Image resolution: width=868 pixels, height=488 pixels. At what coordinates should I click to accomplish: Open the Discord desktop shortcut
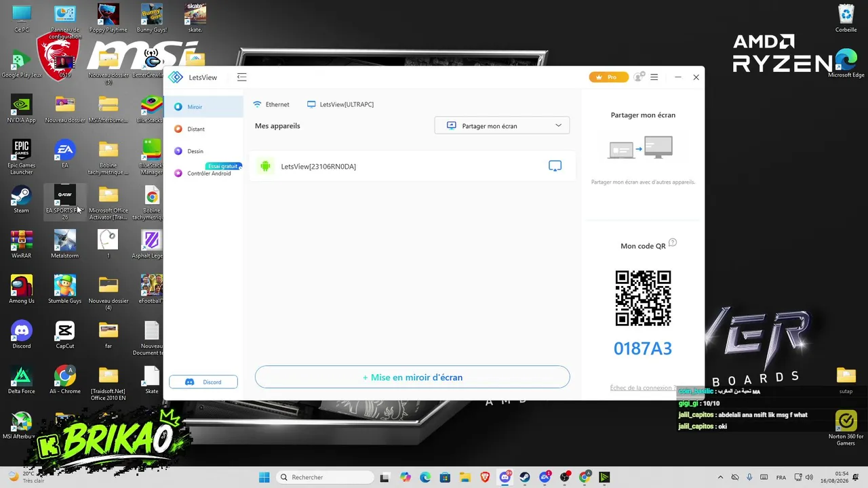click(x=22, y=335)
